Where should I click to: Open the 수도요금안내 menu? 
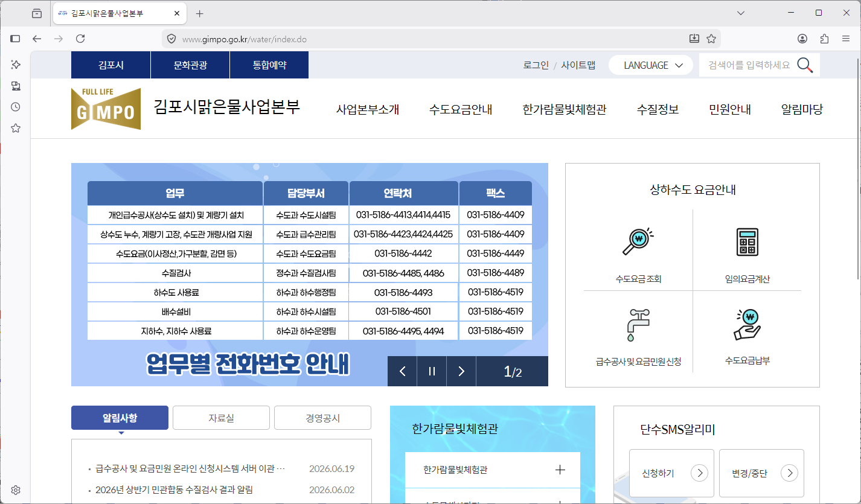click(461, 109)
